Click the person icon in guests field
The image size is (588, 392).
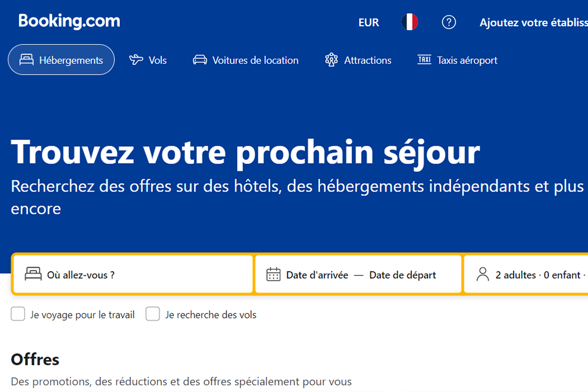click(x=483, y=274)
